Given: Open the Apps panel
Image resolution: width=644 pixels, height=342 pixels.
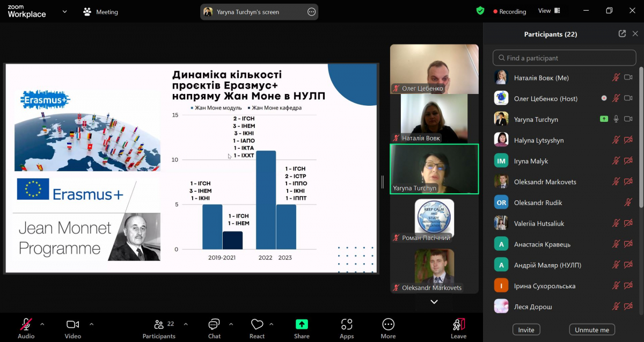Looking at the screenshot, I should [347, 328].
